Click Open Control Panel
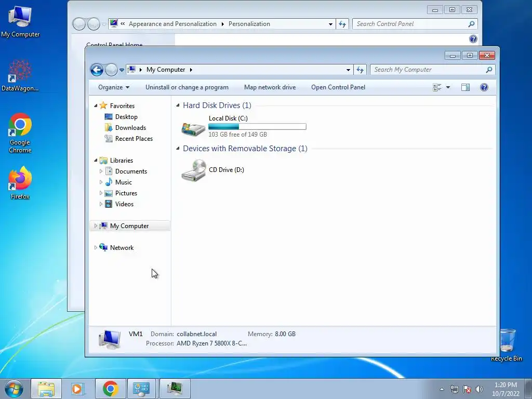This screenshot has width=532, height=399. 338,87
